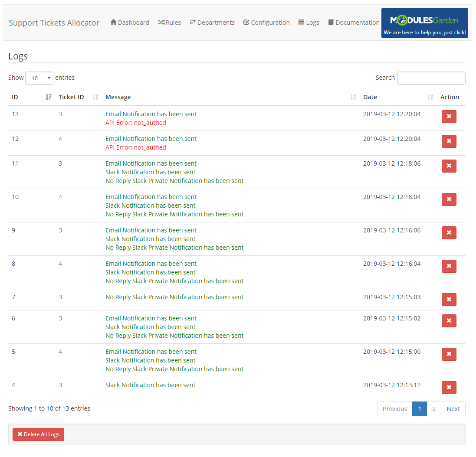
Task: Sort by Date column arrows
Action: 430,97
